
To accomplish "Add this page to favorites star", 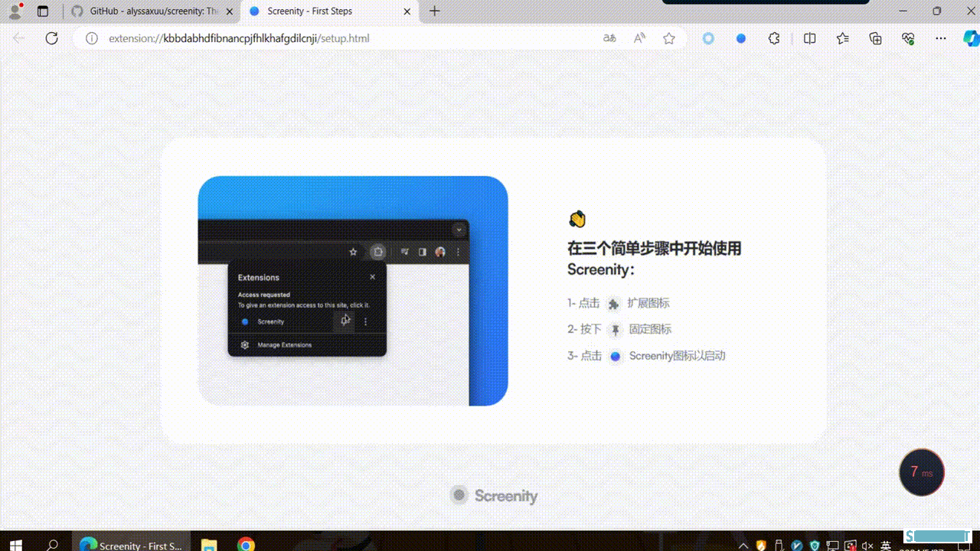I will 669,38.
